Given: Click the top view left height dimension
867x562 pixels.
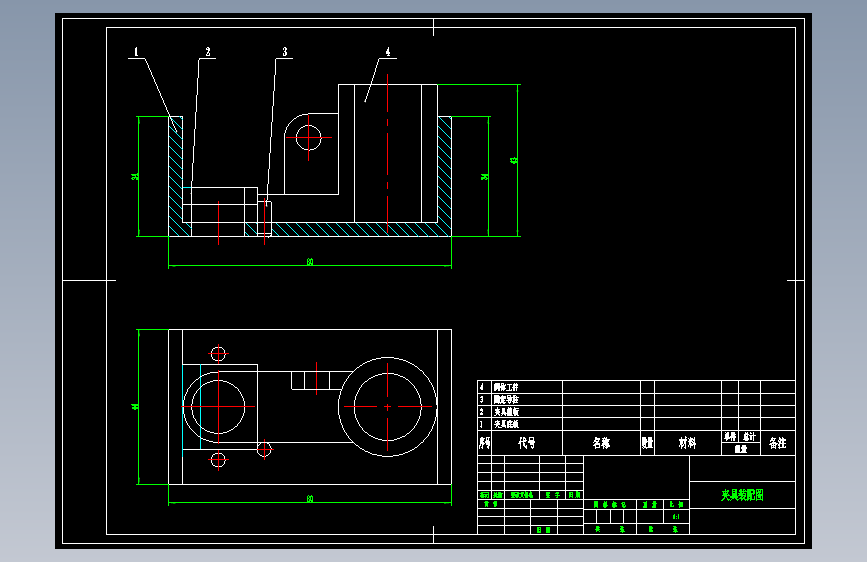Looking at the screenshot, I should point(135,407).
